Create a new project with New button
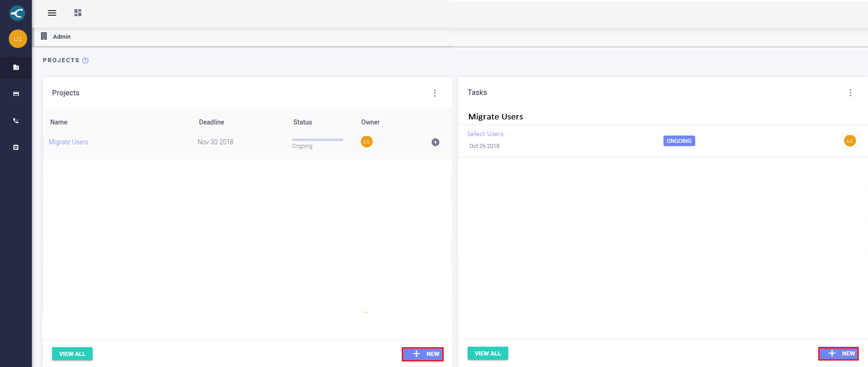Screen dimensions: 868x367 (422, 354)
